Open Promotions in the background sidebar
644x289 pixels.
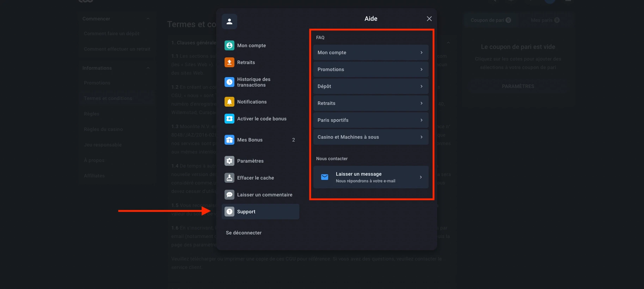[97, 83]
